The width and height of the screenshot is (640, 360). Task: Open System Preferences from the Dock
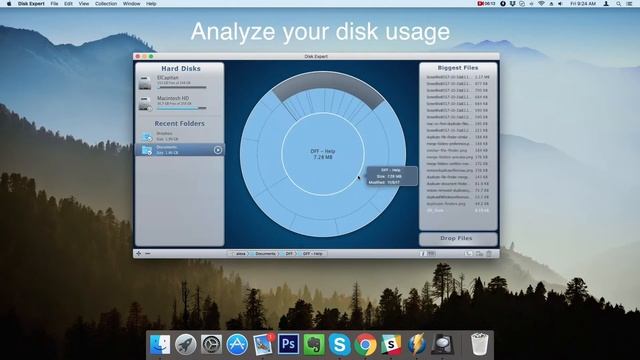(x=211, y=344)
